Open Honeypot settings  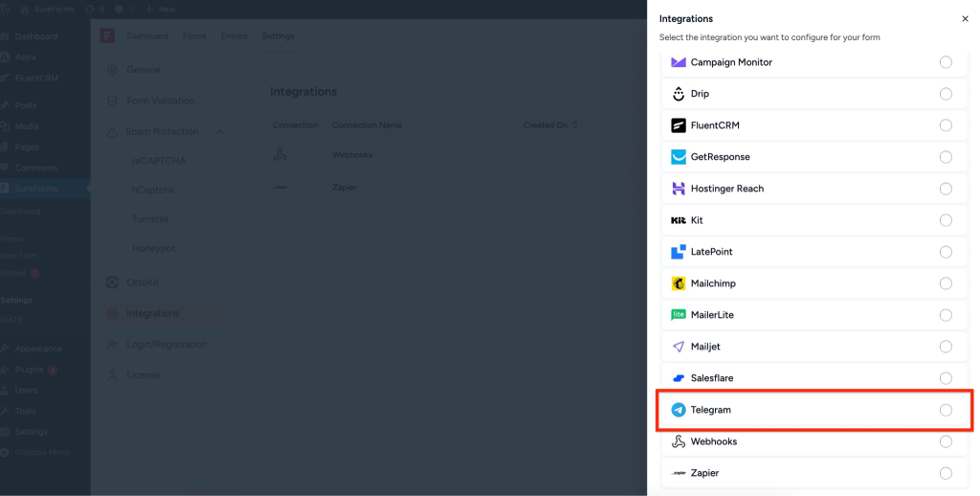click(x=153, y=248)
